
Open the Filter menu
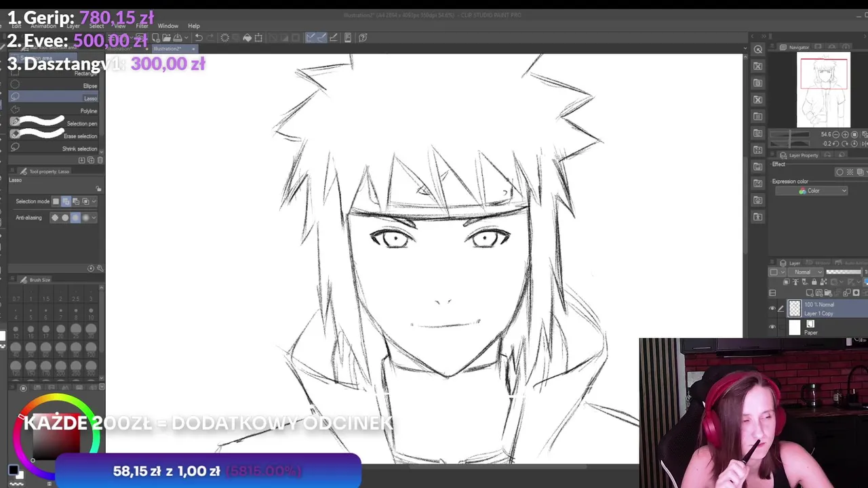point(142,26)
